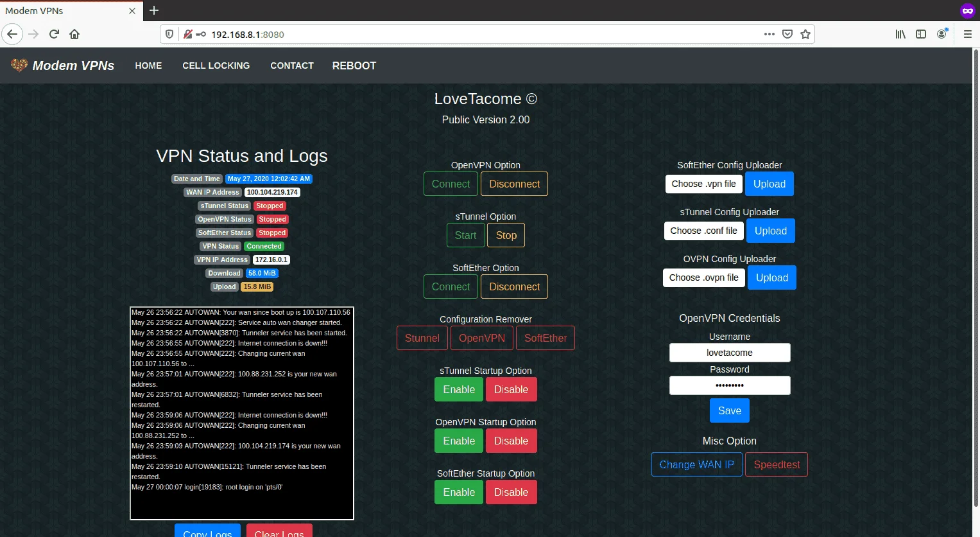The height and width of the screenshot is (537, 980).
Task: Click the insecure connection lock icon
Action: tap(187, 34)
